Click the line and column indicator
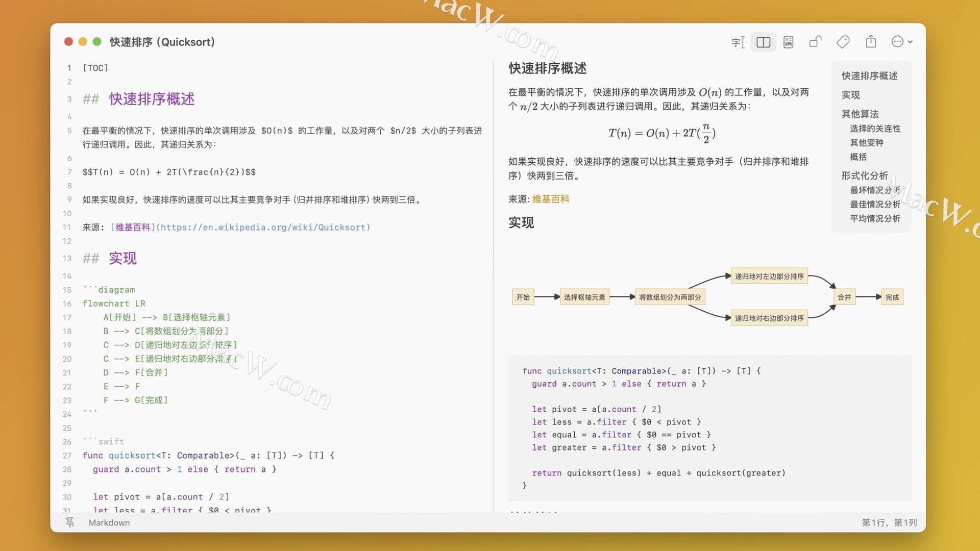Viewport: 980px width, 551px height. tap(889, 522)
